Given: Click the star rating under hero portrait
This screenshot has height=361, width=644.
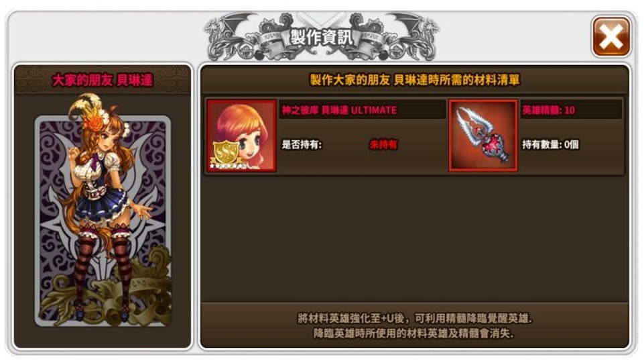Looking at the screenshot, I should [227, 166].
